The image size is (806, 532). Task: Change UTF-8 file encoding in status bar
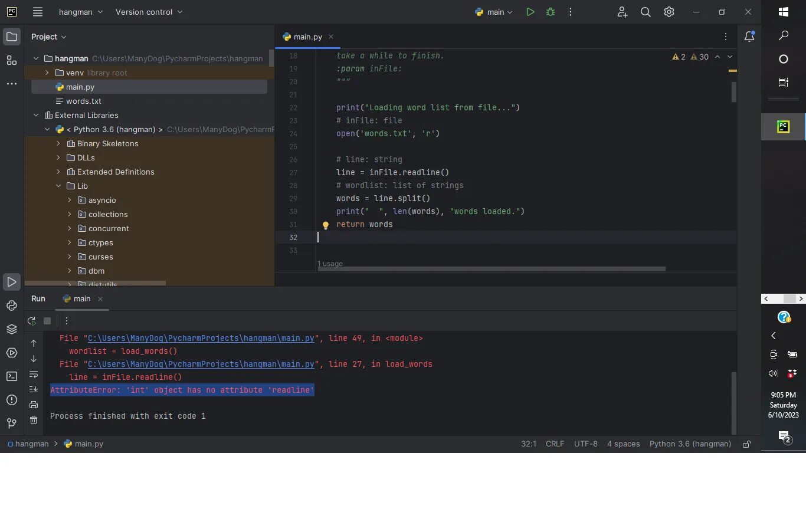click(586, 444)
